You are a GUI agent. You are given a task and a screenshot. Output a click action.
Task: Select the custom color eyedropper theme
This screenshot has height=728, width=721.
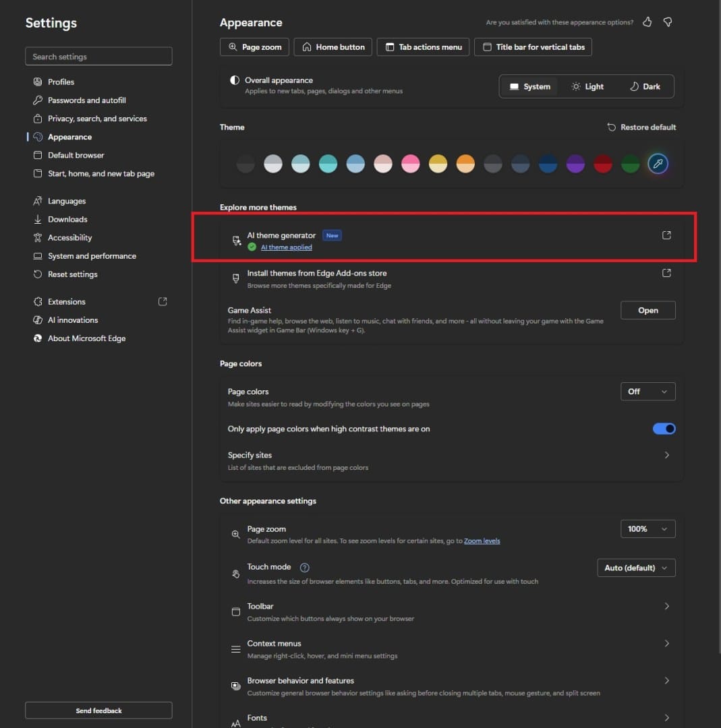point(658,164)
